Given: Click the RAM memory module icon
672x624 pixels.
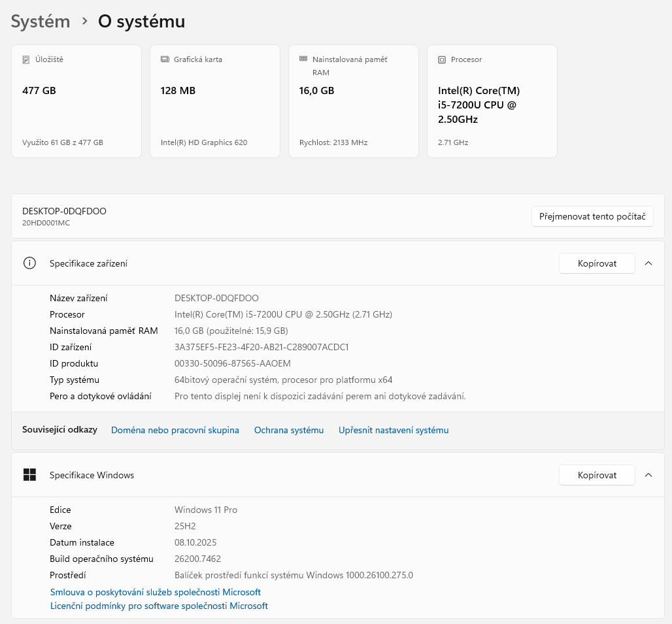Looking at the screenshot, I should 303,59.
